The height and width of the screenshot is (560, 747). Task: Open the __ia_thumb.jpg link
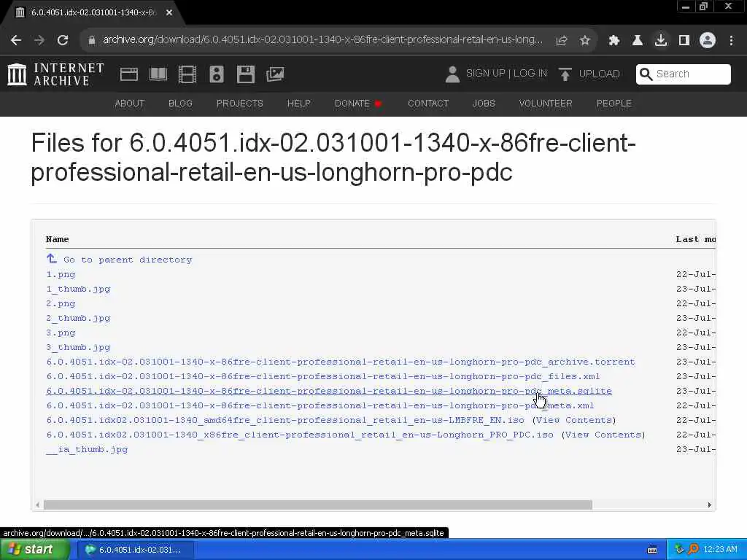click(x=87, y=449)
